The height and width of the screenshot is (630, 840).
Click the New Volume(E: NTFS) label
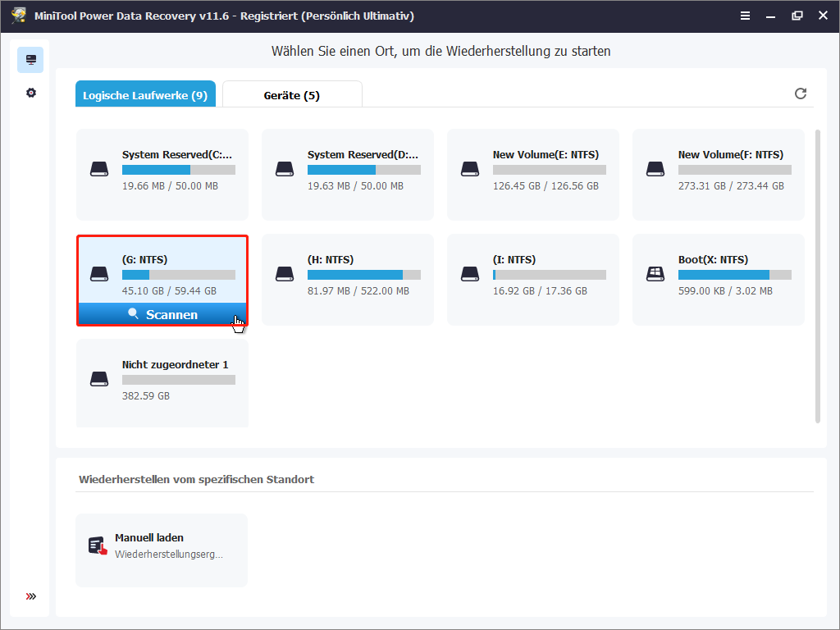click(546, 155)
